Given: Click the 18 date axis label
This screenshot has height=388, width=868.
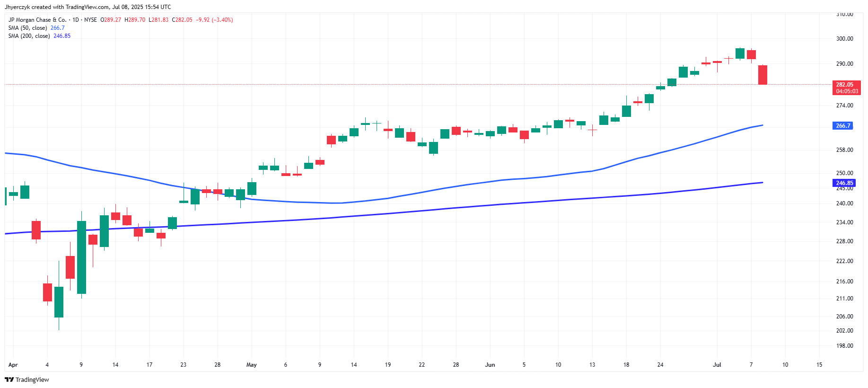Looking at the screenshot, I should (626, 365).
